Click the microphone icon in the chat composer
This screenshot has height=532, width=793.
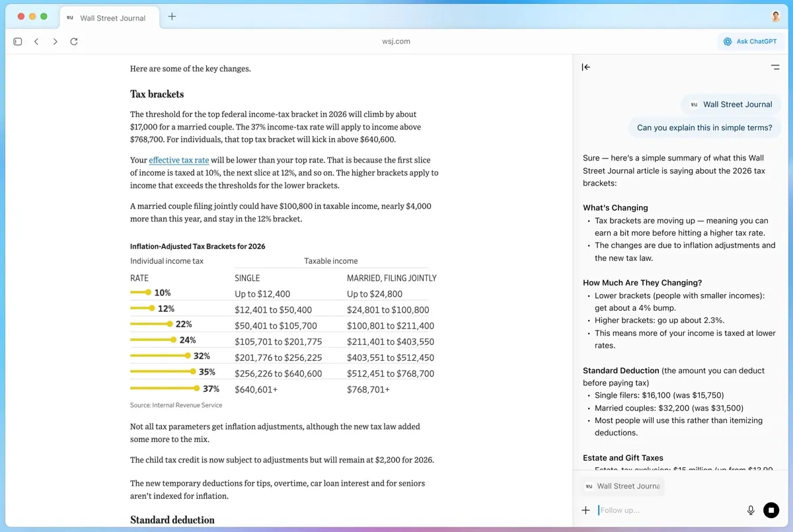tap(751, 510)
